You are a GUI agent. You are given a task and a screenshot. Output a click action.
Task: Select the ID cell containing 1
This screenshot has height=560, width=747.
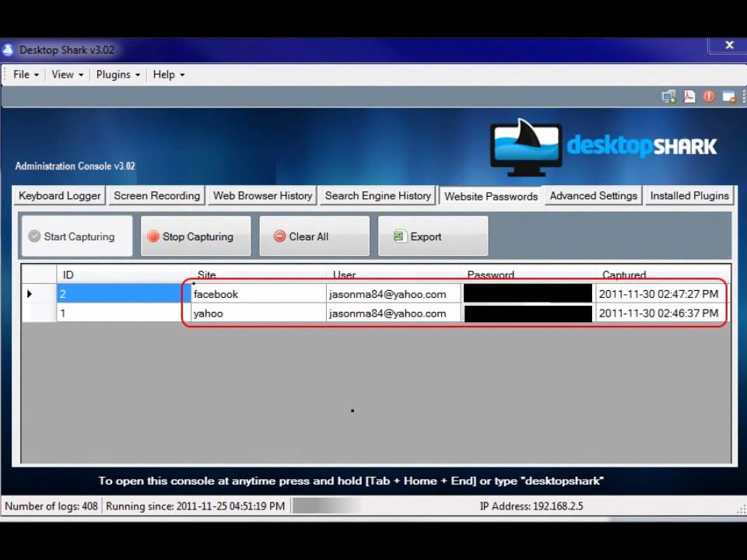click(x=124, y=313)
